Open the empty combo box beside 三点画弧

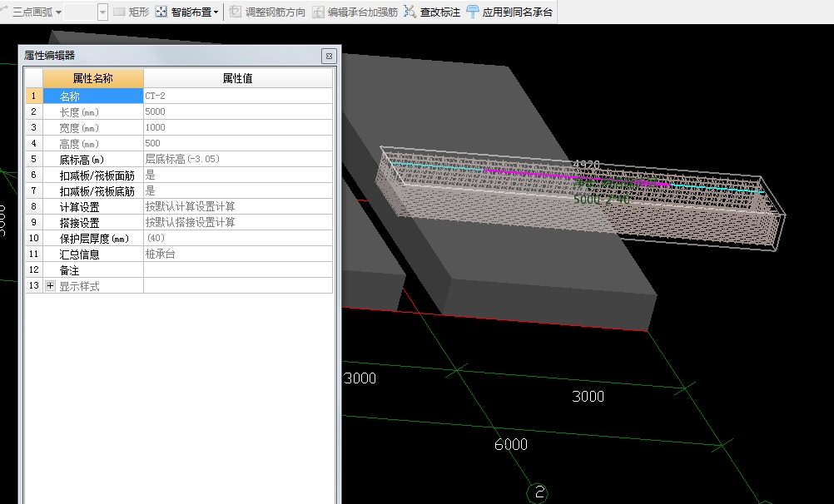pyautogui.click(x=85, y=12)
